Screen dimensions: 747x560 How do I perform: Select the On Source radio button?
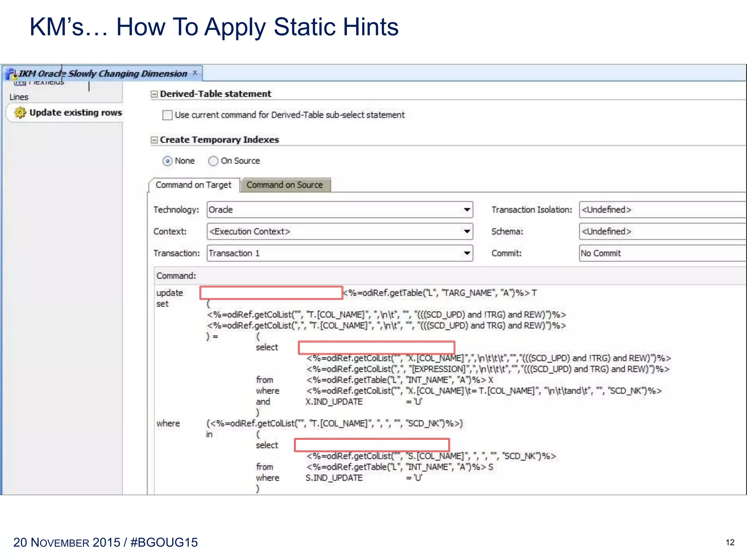213,161
